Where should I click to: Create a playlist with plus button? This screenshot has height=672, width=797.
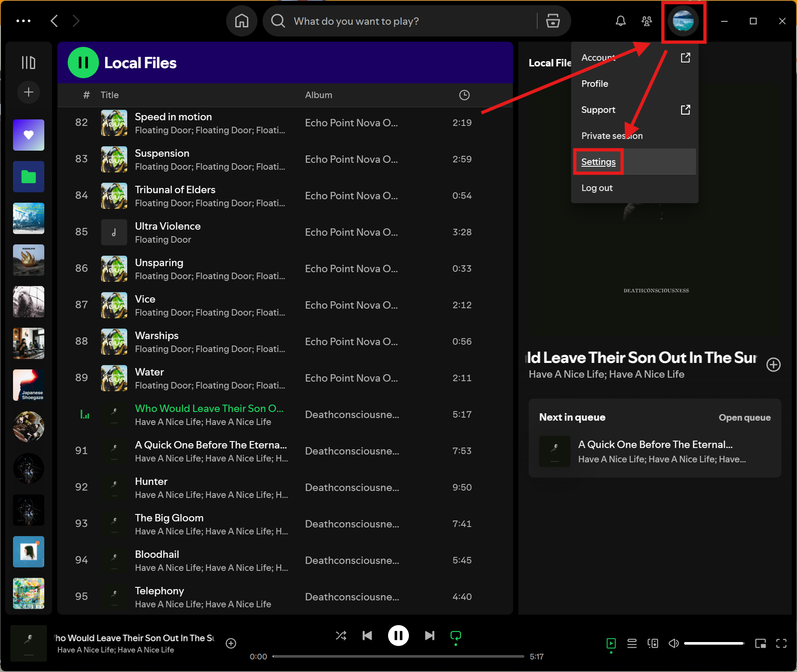(29, 92)
